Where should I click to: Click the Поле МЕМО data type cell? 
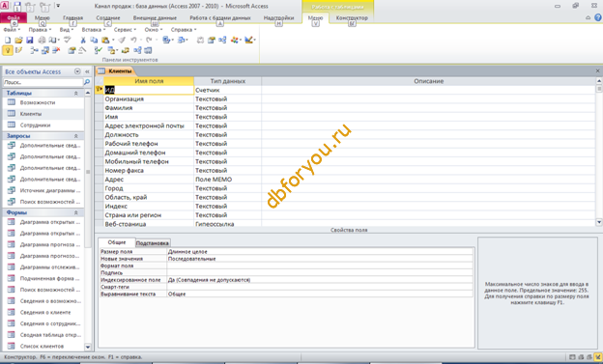(x=228, y=180)
